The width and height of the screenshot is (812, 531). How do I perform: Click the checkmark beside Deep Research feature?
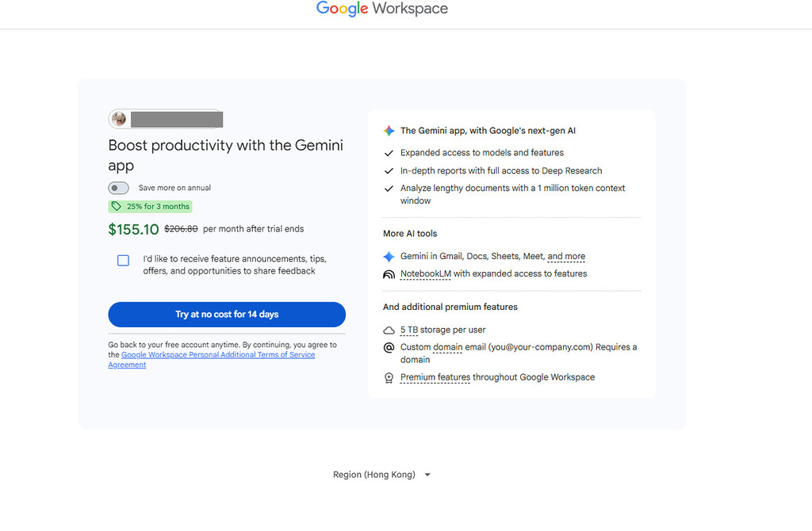coord(389,170)
